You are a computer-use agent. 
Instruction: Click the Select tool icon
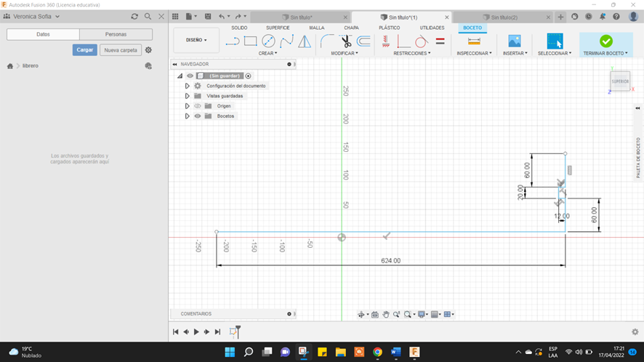pos(555,41)
